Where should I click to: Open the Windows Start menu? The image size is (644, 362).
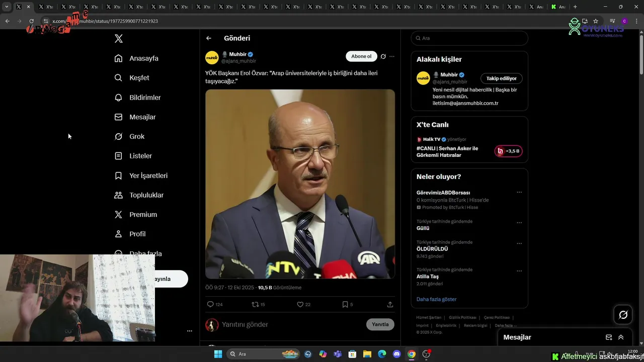(x=218, y=354)
